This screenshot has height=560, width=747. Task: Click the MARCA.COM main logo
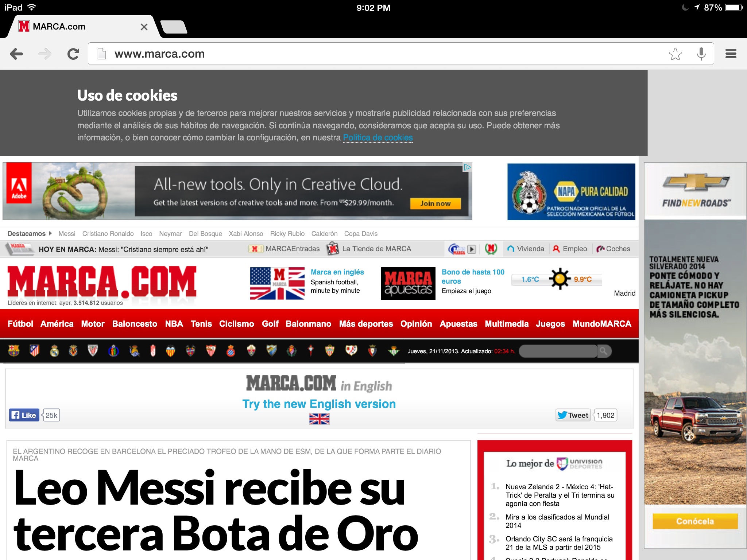click(x=102, y=281)
